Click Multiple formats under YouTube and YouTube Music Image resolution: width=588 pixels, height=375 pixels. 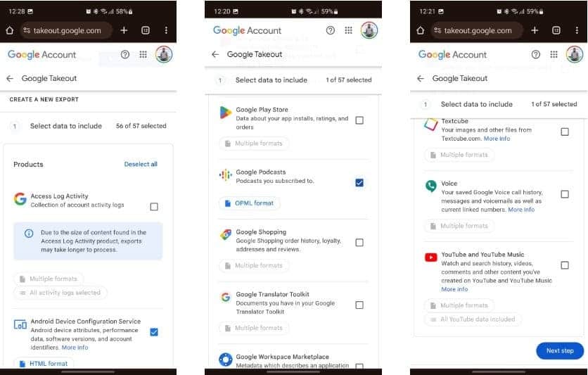click(459, 305)
